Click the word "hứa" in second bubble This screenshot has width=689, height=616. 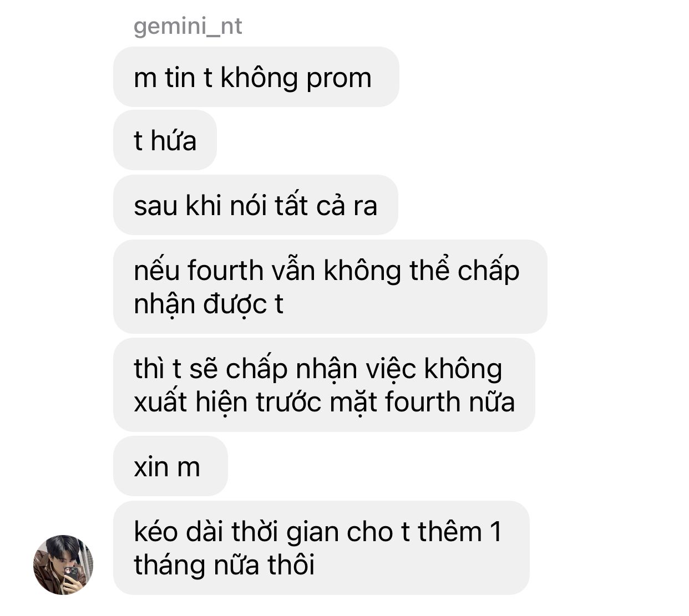click(x=174, y=140)
